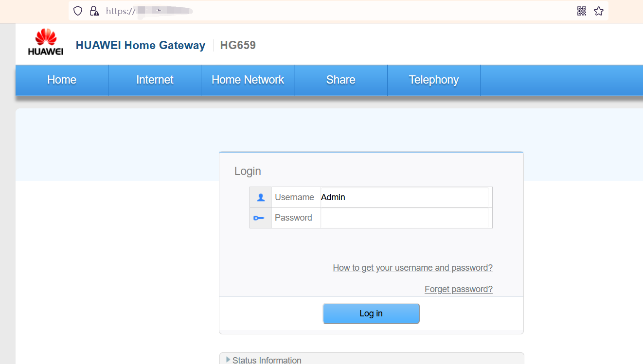Go to the Home Network tab
643x364 pixels.
[x=248, y=80]
